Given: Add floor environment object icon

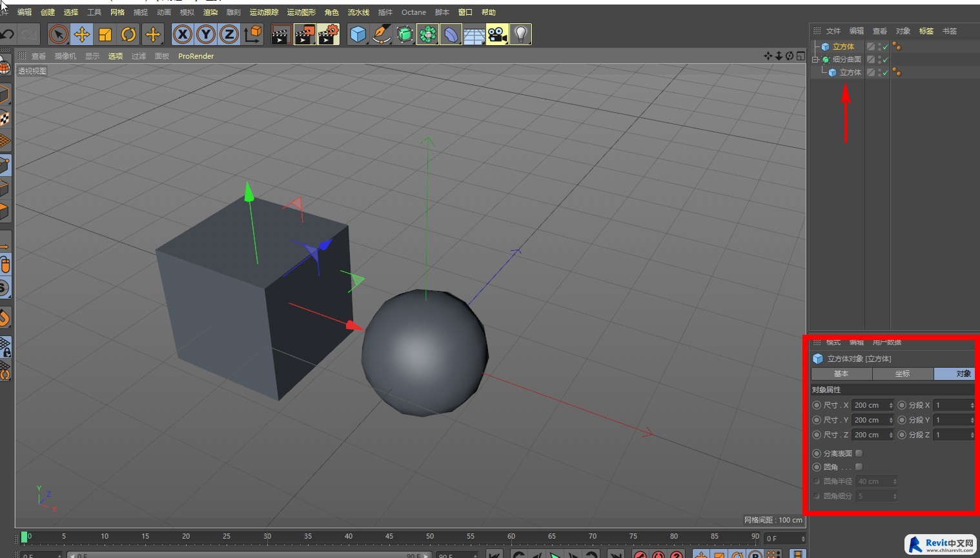Looking at the screenshot, I should click(474, 34).
